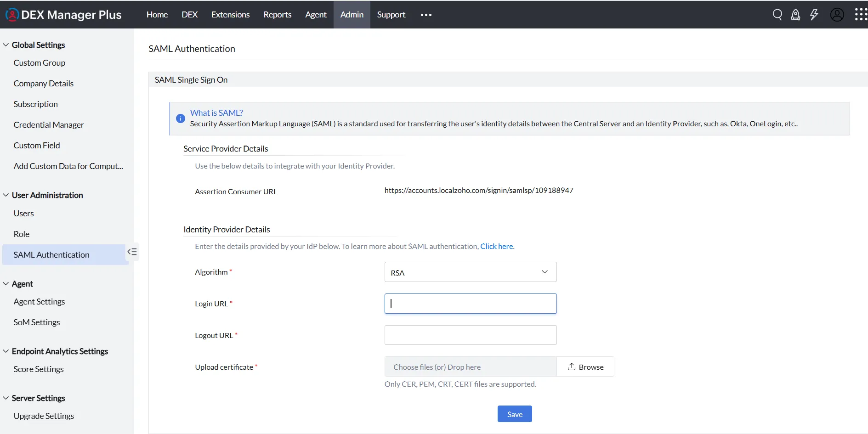This screenshot has width=868, height=434.
Task: Collapse the Global Settings section
Action: tap(6, 45)
